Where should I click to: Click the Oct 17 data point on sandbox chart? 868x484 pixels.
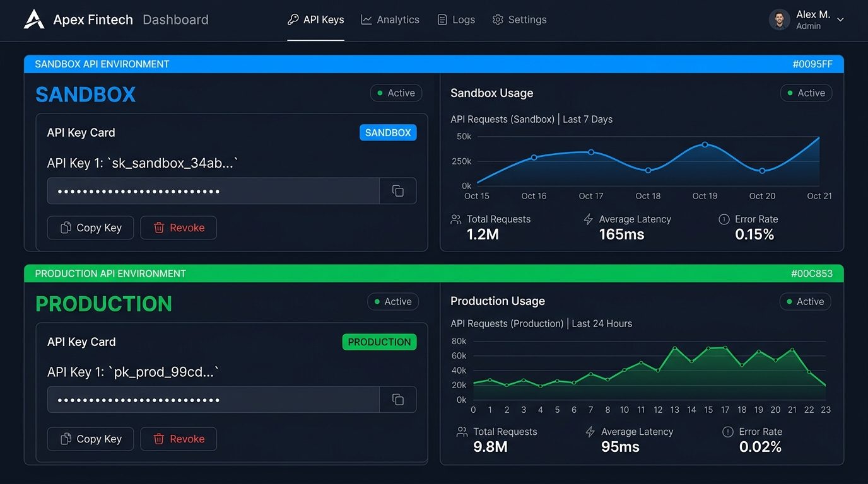tap(591, 152)
